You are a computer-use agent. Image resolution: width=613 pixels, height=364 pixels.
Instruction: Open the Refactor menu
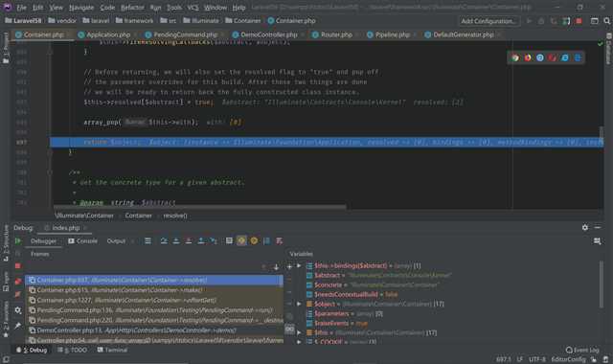pos(132,8)
